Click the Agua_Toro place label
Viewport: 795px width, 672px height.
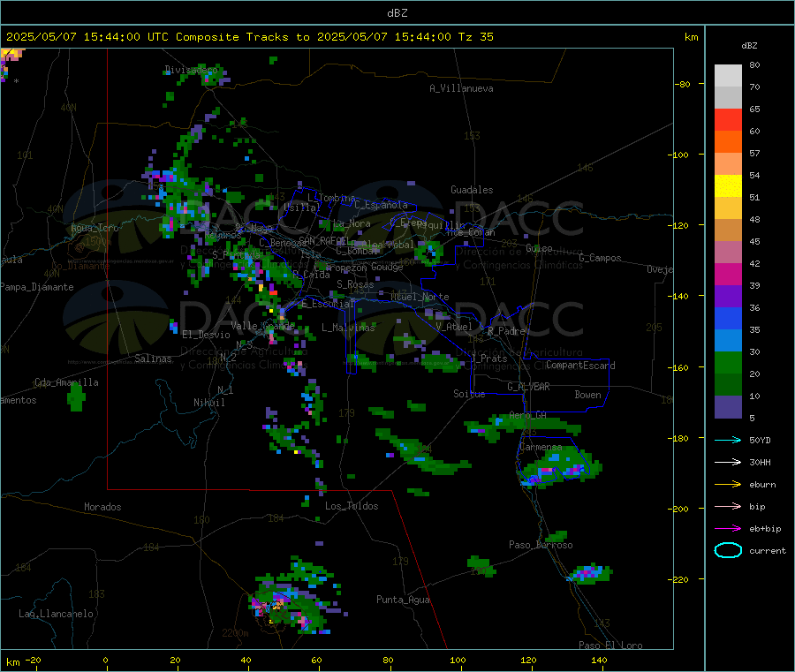[x=95, y=228]
